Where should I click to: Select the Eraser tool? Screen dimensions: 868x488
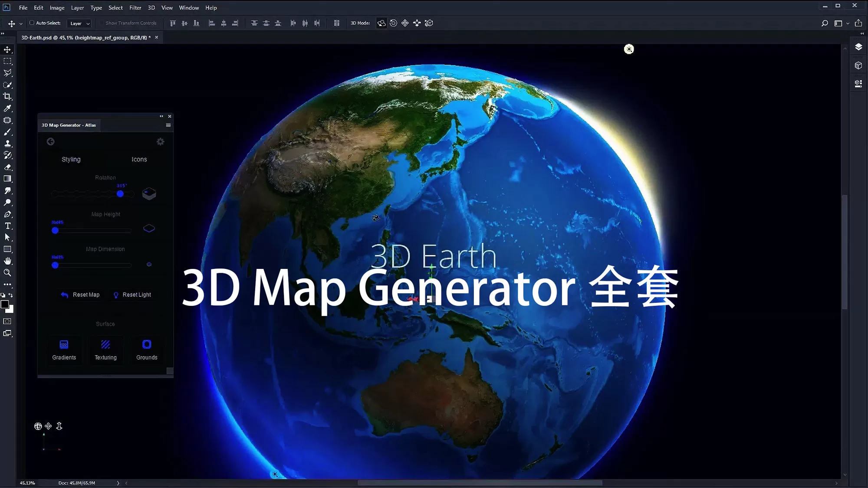point(7,167)
